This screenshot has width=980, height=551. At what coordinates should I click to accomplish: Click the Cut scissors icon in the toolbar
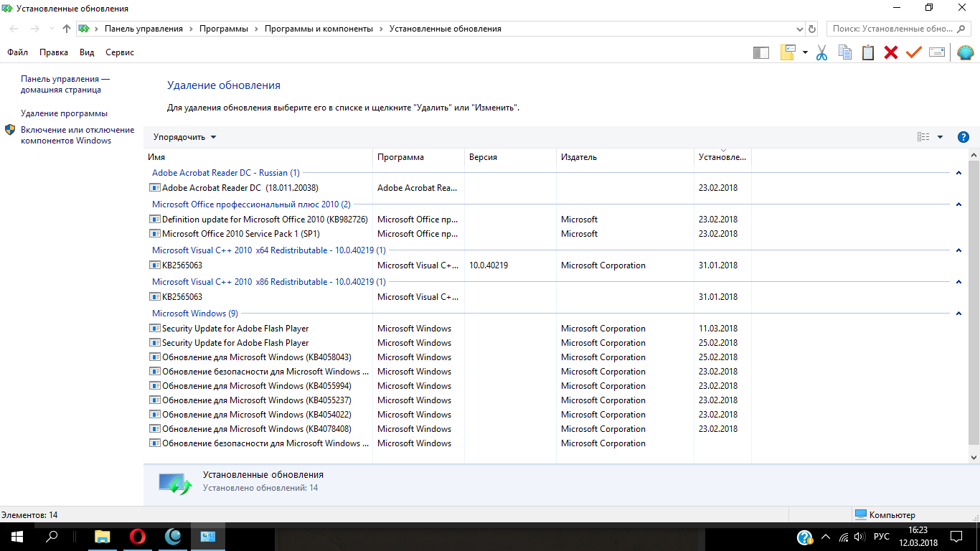coord(822,52)
